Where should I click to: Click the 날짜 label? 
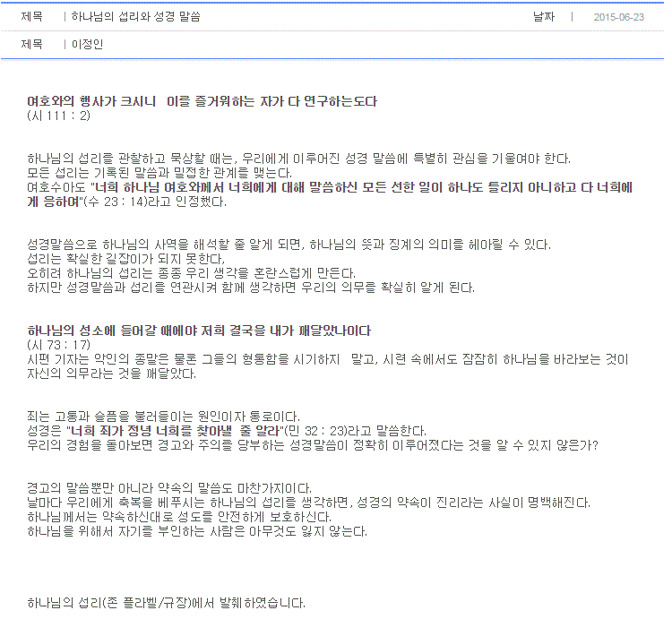(544, 17)
